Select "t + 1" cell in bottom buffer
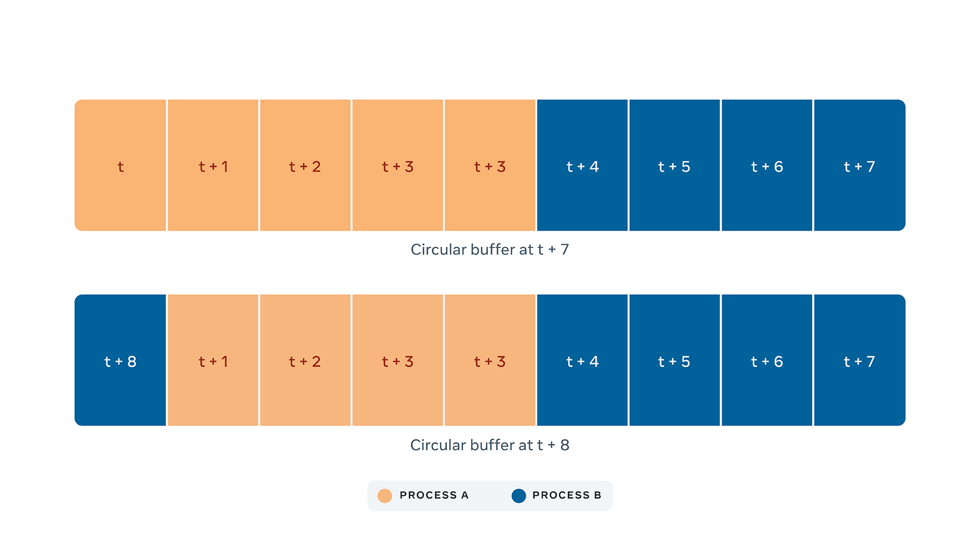 [x=213, y=360]
